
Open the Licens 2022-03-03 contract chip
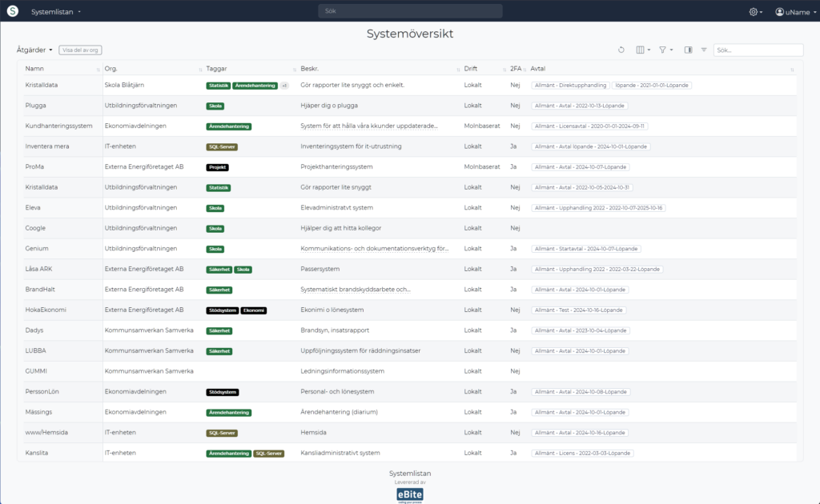[582, 454]
